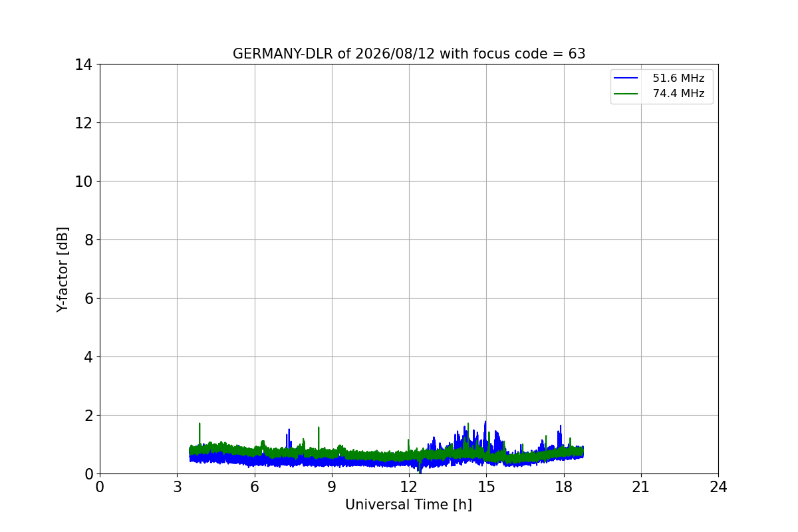Select the 51.6 MHz legend label

pos(678,78)
